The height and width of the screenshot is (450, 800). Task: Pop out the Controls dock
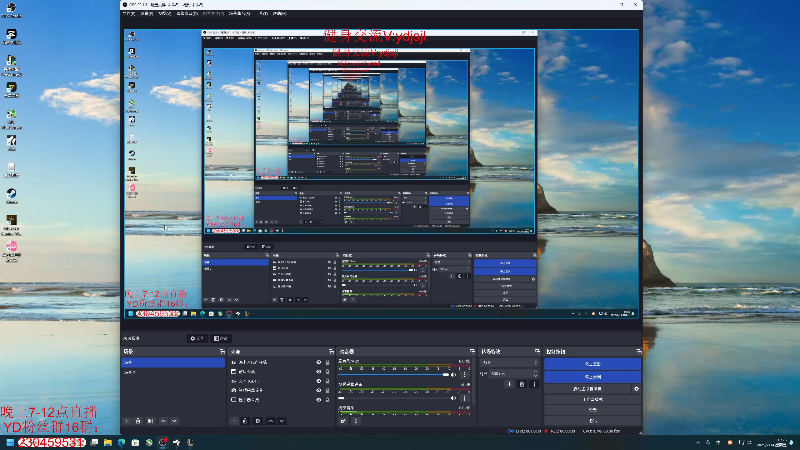tap(638, 352)
